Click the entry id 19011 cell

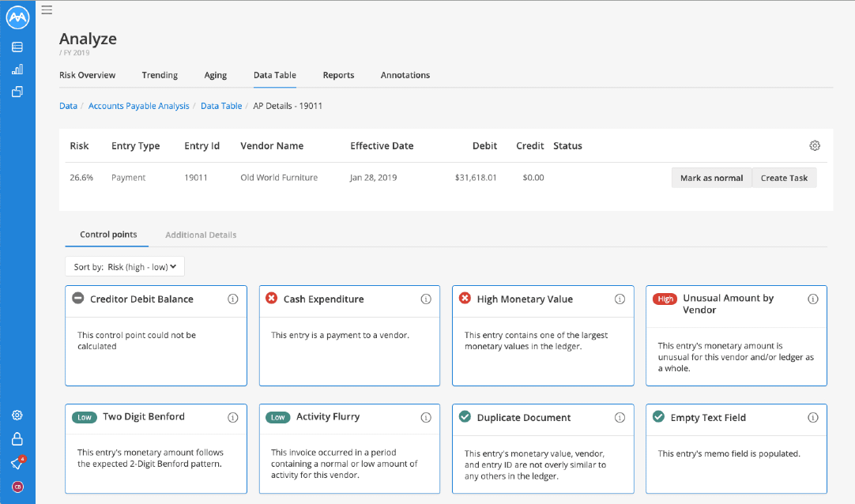pos(196,178)
